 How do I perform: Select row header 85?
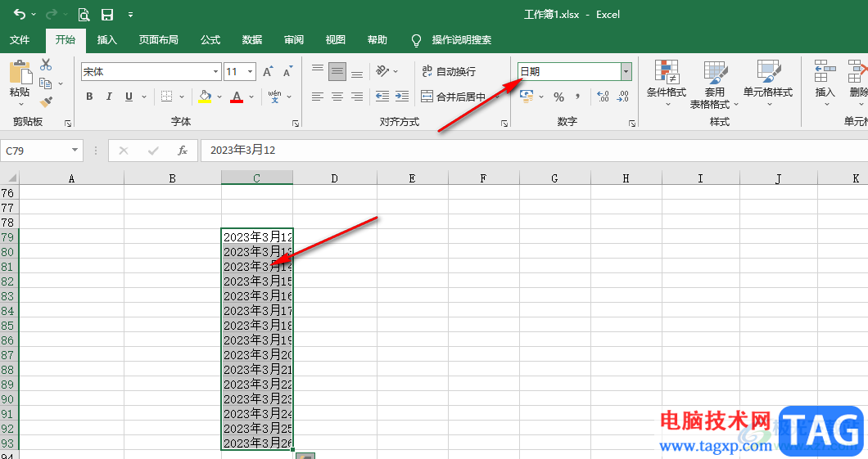pos(7,325)
